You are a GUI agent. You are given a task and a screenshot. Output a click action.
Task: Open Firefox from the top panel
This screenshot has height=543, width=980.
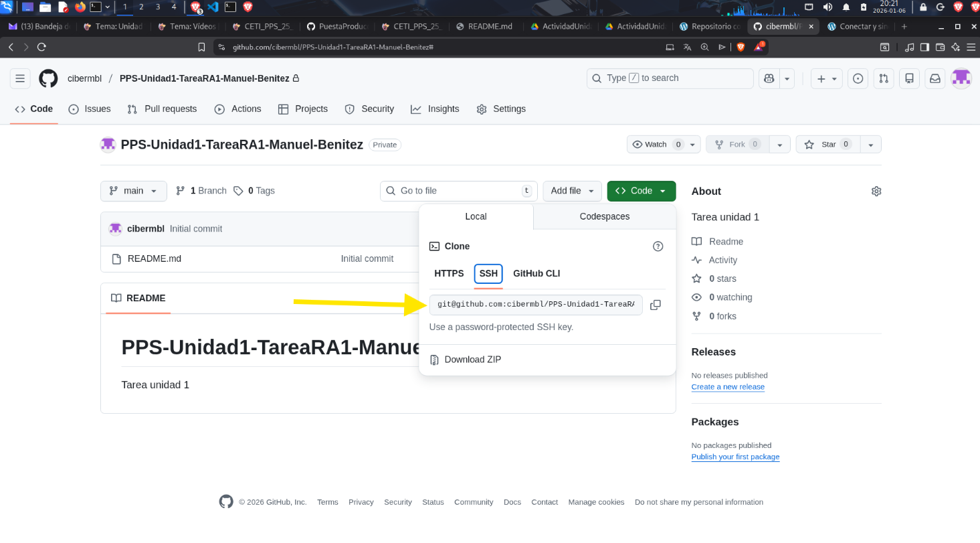[80, 7]
